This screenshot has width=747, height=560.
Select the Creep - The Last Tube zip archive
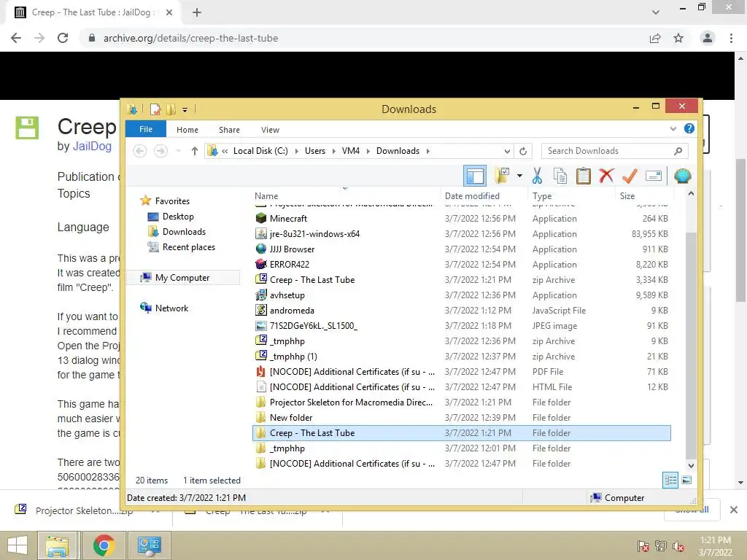(x=461, y=279)
